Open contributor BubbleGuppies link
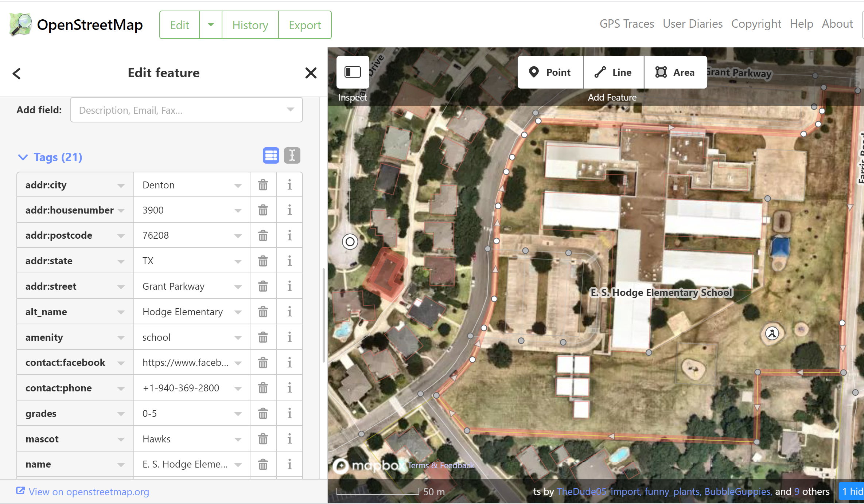Screen dimensions: 864x504 pyautogui.click(x=738, y=492)
